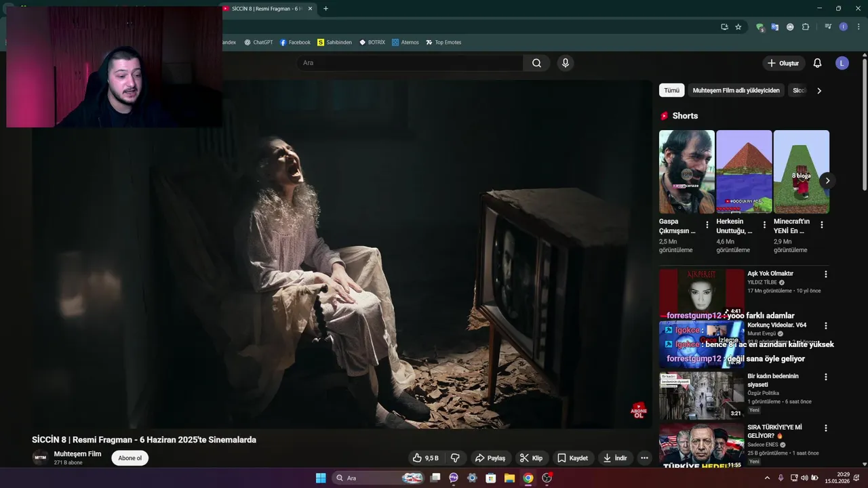868x488 pixels.
Task: Open the Muhteşem Film channel link
Action: tap(77, 454)
